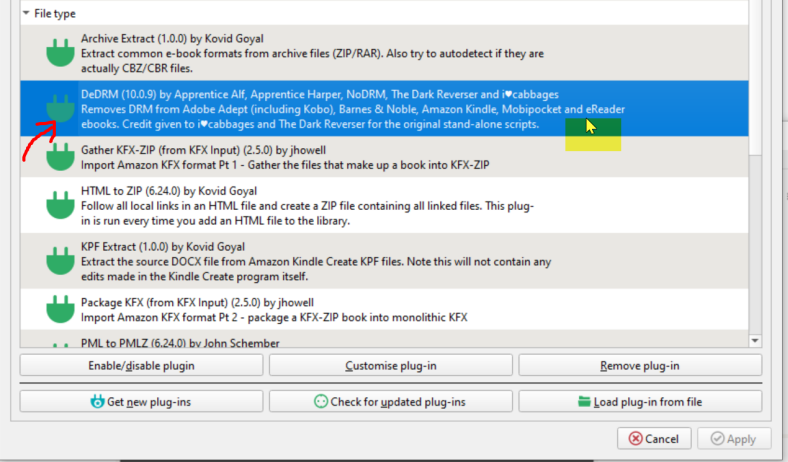Viewport: 788px width, 462px height.
Task: Click text 'Extract common e-book formats from archive files'
Action: tap(205, 54)
